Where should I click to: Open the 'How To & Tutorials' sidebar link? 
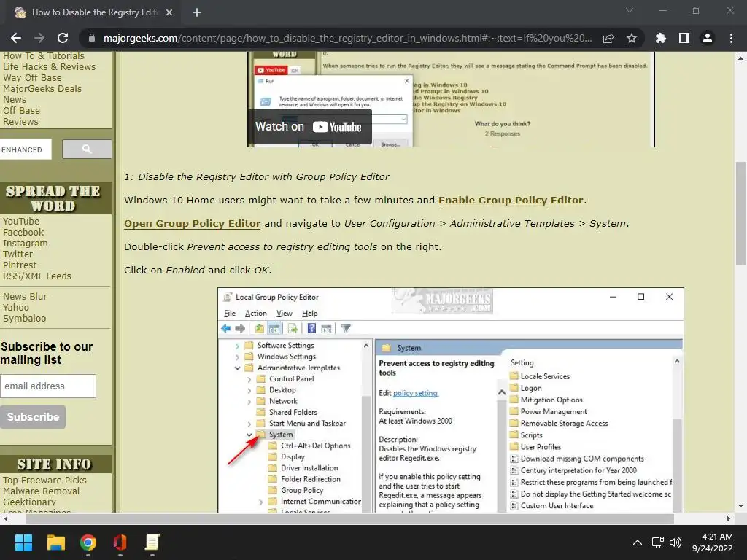coord(43,55)
